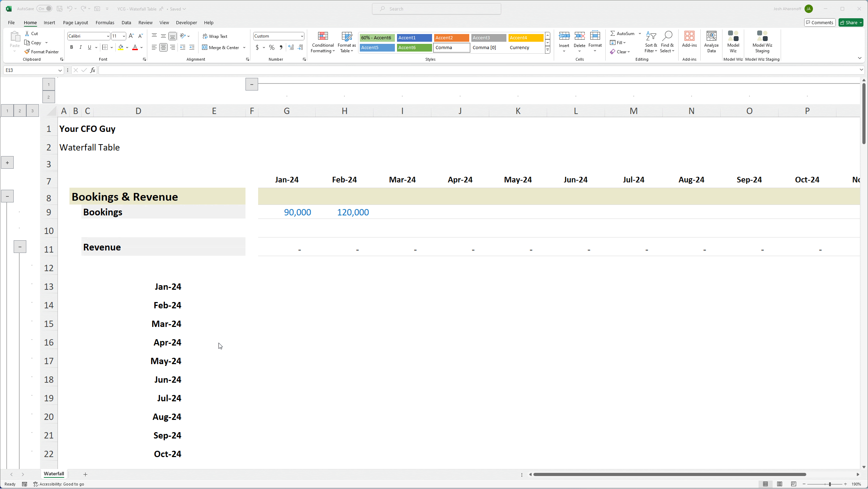Open the Comments pane

(x=820, y=22)
